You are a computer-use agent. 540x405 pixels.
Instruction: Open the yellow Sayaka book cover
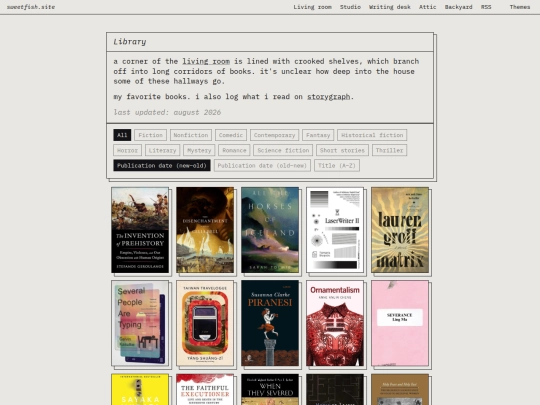[x=140, y=389]
